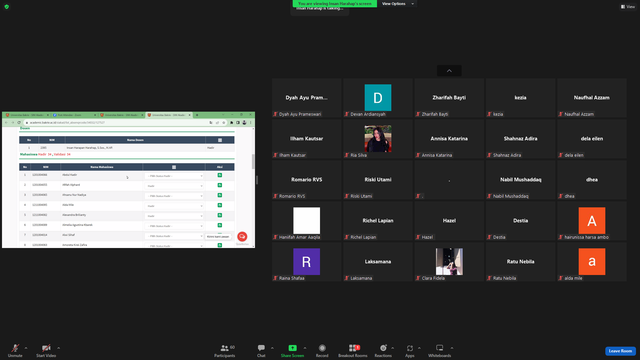Click bookmark star in shared browser address bar

point(224,122)
